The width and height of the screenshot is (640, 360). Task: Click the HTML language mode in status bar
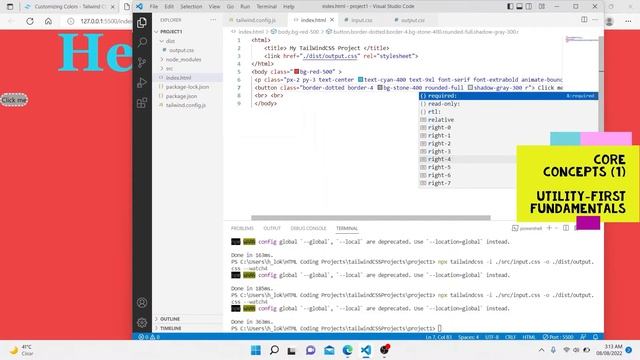pos(529,337)
